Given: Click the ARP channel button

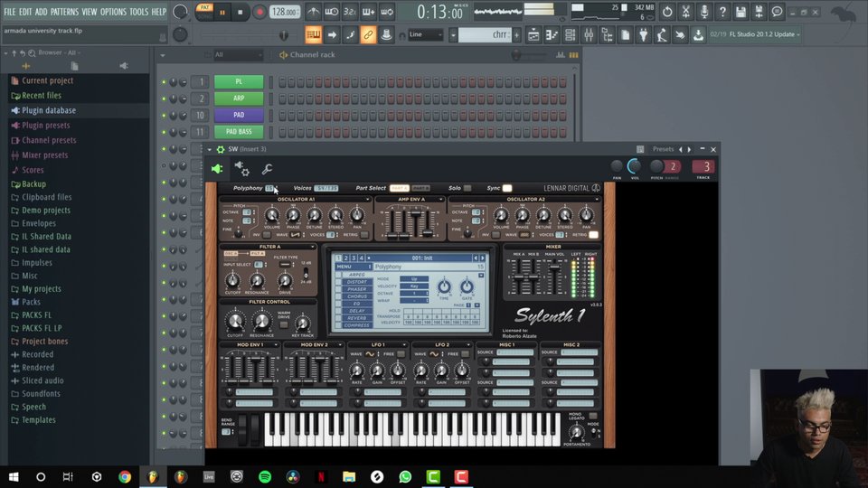Looking at the screenshot, I should click(239, 99).
